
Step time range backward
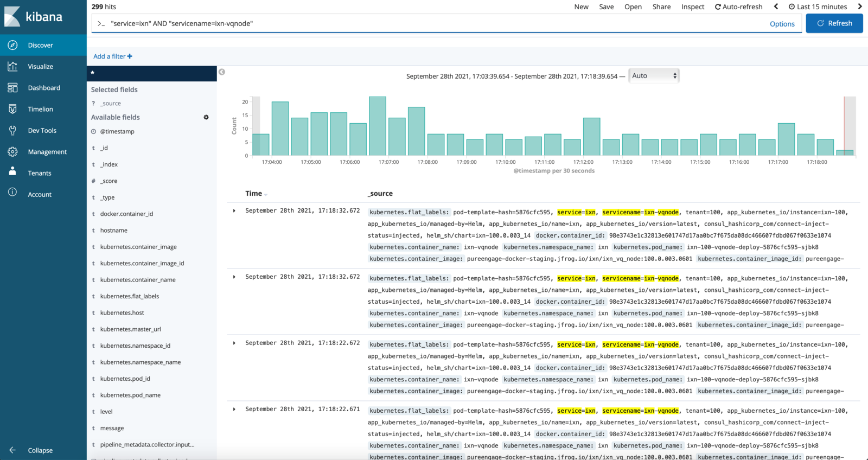(x=776, y=7)
